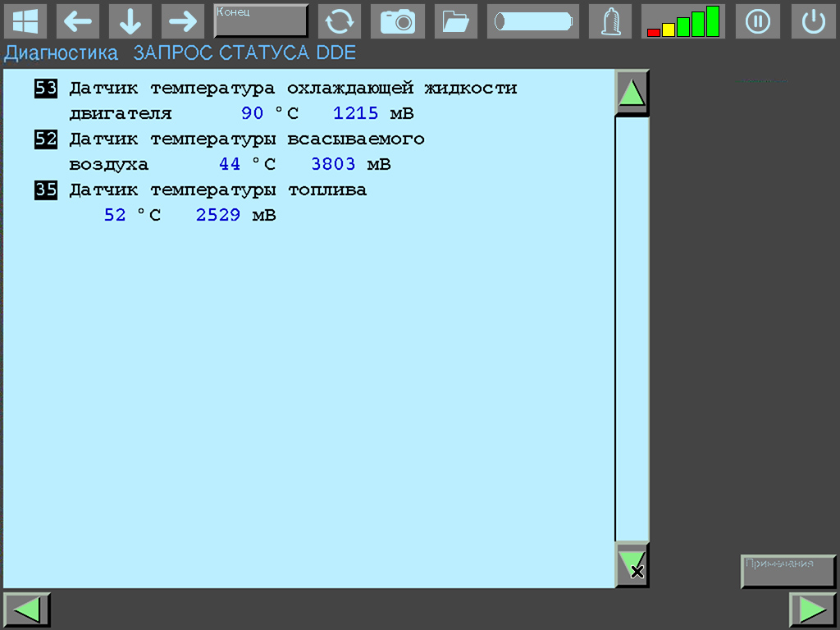Click the balloon icon on the toolbar
The width and height of the screenshot is (840, 630).
(x=610, y=21)
